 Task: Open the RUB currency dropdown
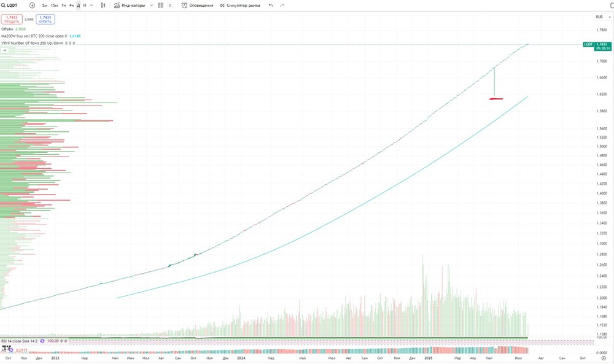point(603,17)
